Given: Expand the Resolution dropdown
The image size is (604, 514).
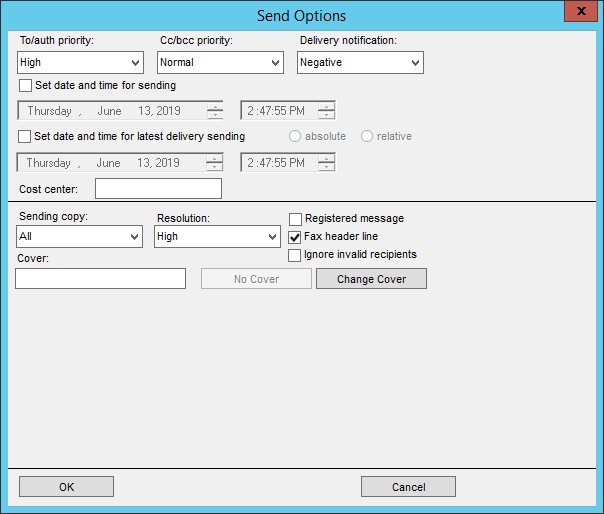Looking at the screenshot, I should click(x=217, y=237).
